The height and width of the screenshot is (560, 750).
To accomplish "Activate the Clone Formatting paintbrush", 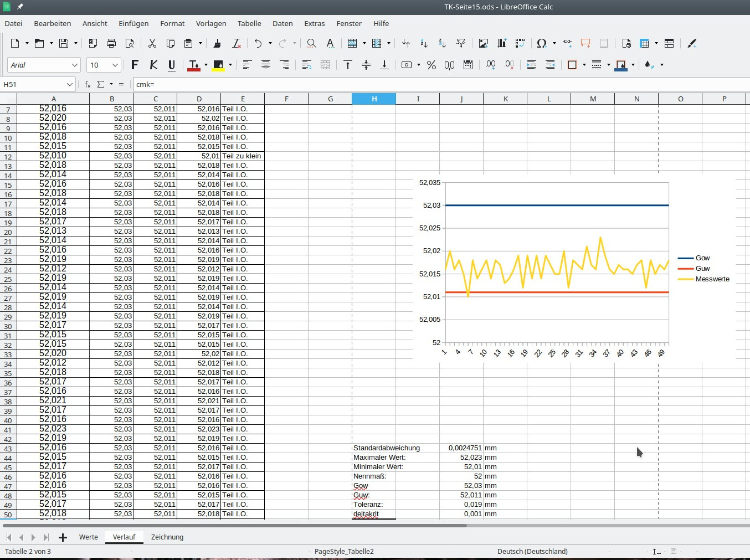I will click(218, 43).
